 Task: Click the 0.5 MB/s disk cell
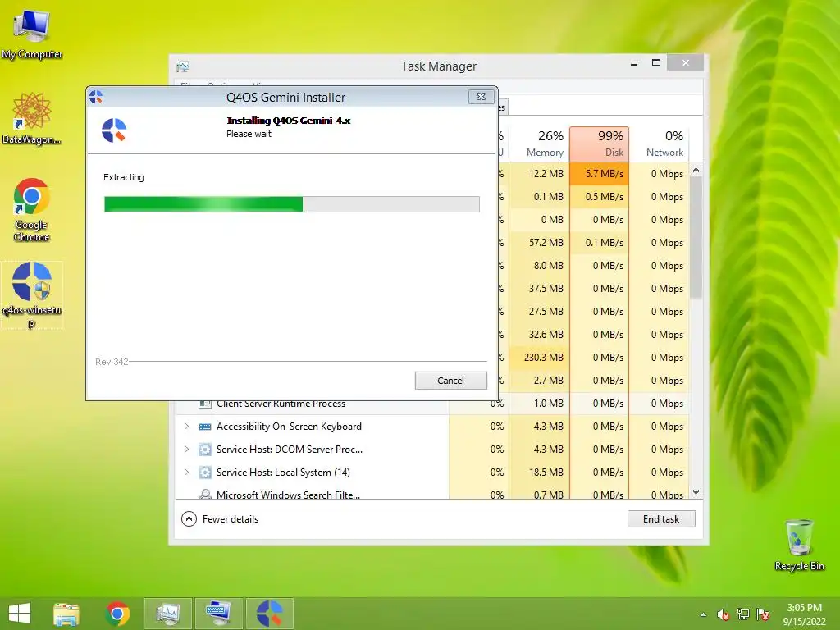599,197
